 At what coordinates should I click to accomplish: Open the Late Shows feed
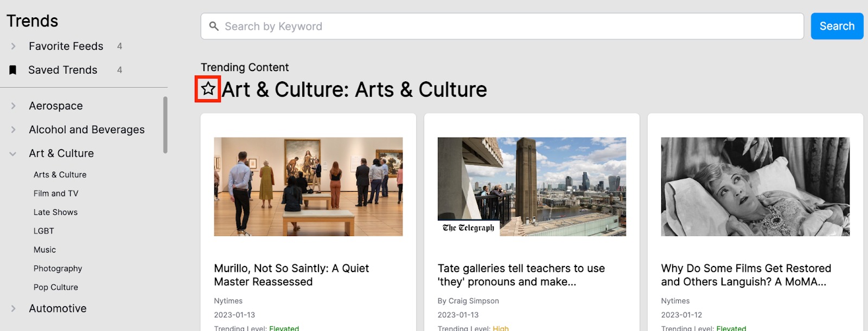(55, 212)
